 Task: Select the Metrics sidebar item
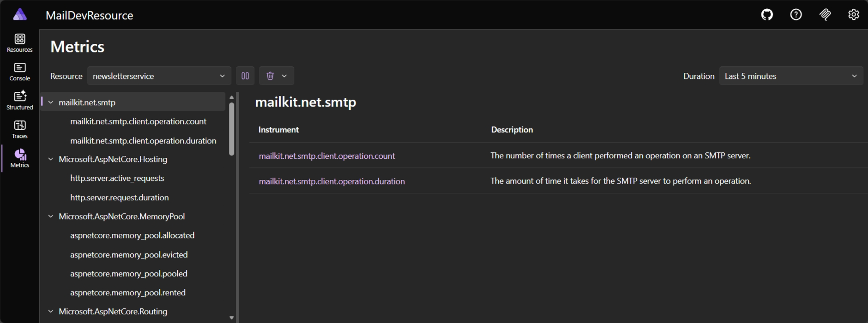[20, 158]
